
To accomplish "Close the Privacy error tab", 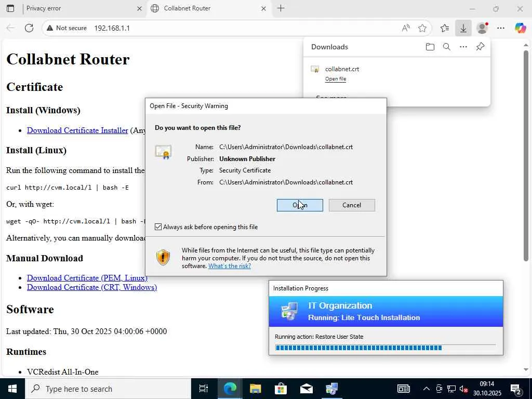I will [139, 8].
